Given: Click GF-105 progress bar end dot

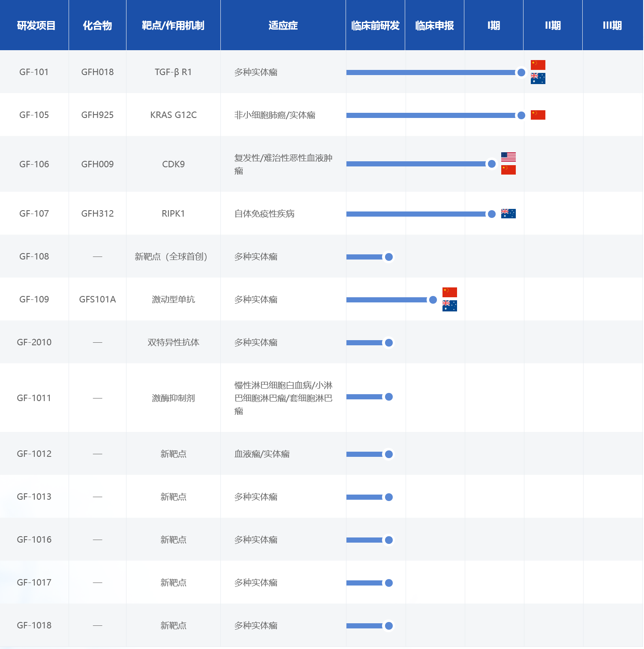Looking at the screenshot, I should (521, 115).
